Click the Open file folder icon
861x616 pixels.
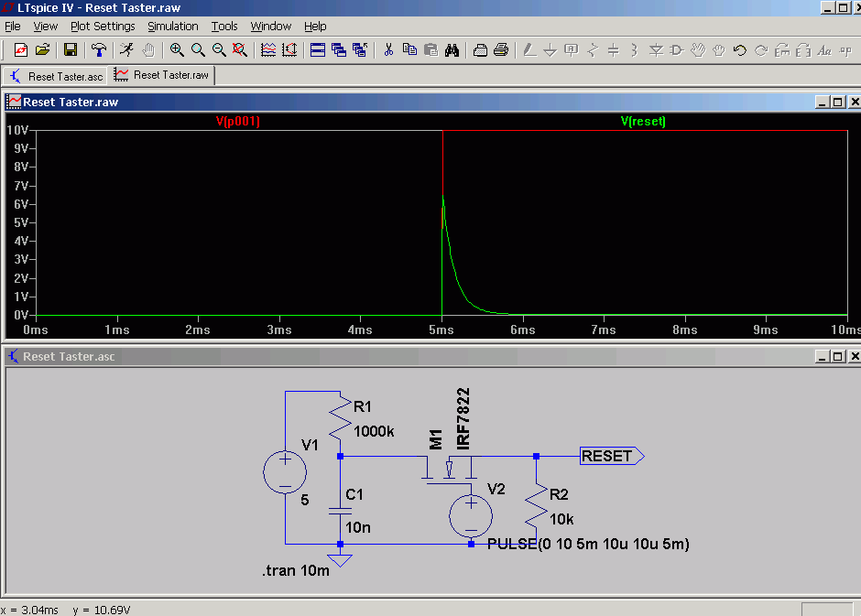coord(42,50)
